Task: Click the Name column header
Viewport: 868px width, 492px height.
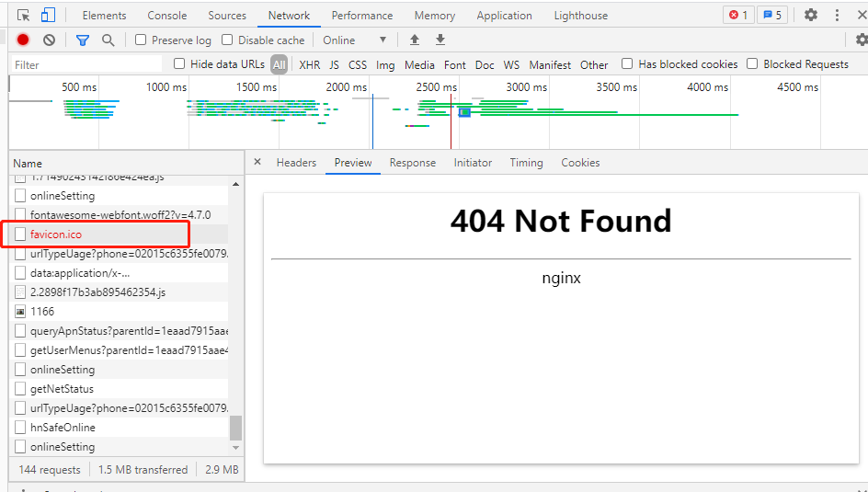Action: pyautogui.click(x=126, y=164)
